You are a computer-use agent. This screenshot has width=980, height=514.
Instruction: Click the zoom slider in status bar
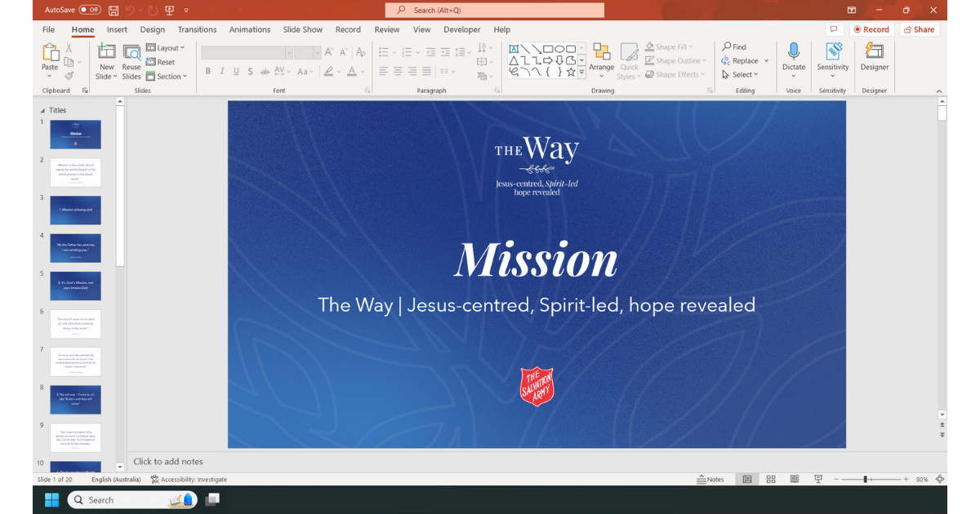[x=865, y=480]
